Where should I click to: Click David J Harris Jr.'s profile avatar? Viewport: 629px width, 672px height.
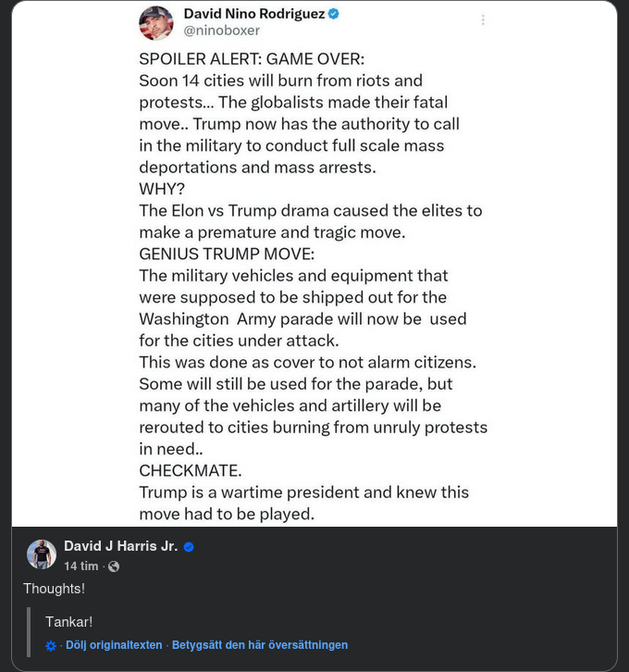[42, 554]
